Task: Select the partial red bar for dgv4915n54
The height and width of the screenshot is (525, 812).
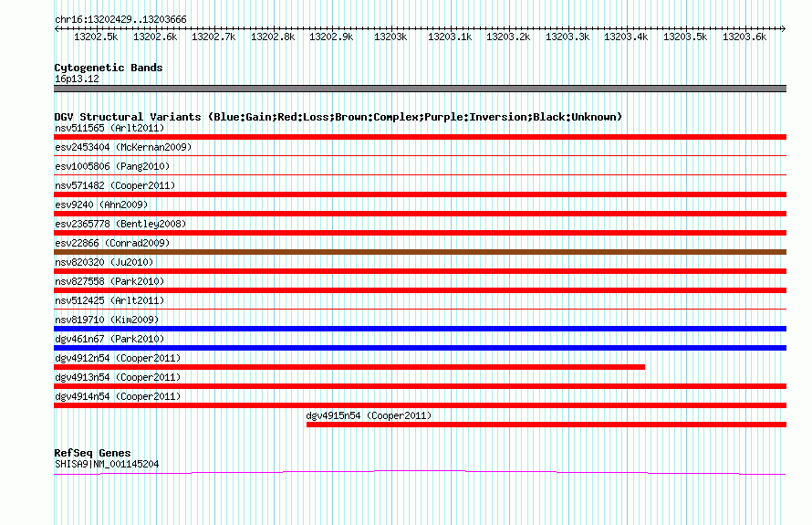Action: [x=547, y=425]
